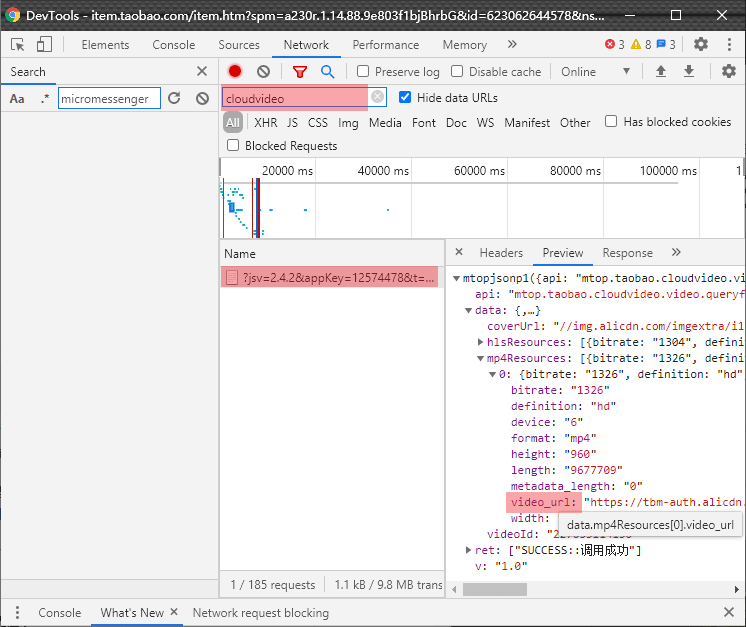Clear the network log
The image size is (746, 627).
[263, 72]
